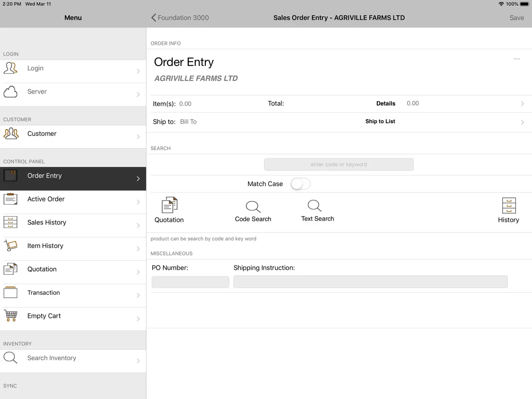Select Order Entry in the menu
This screenshot has width=532, height=399.
click(x=73, y=179)
